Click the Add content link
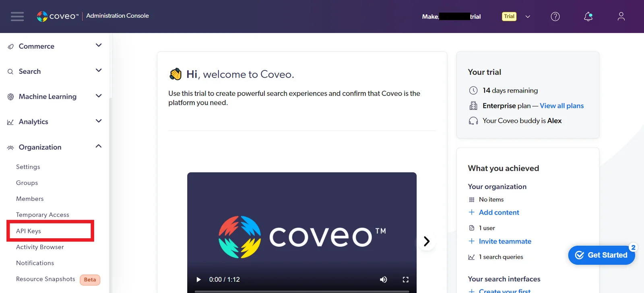The width and height of the screenshot is (644, 293). (499, 212)
